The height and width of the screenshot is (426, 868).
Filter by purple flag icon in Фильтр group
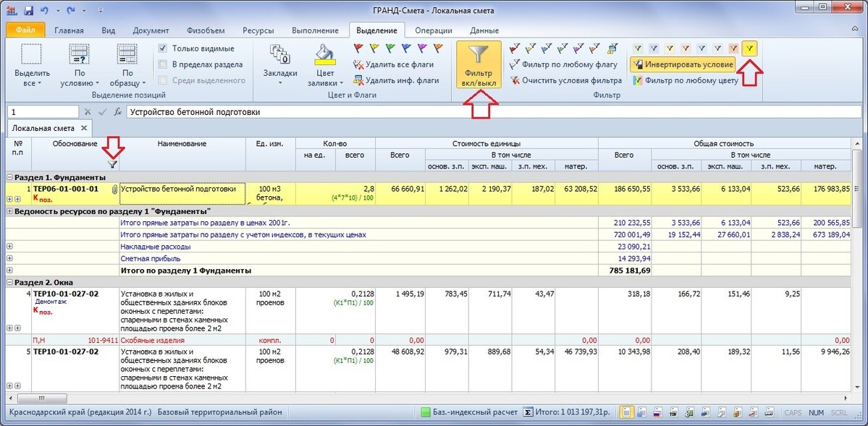tap(579, 48)
